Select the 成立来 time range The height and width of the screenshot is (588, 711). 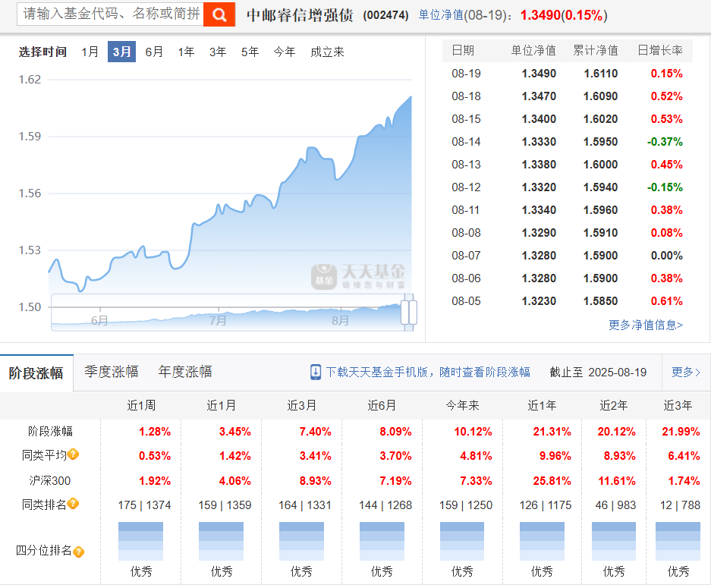point(327,52)
